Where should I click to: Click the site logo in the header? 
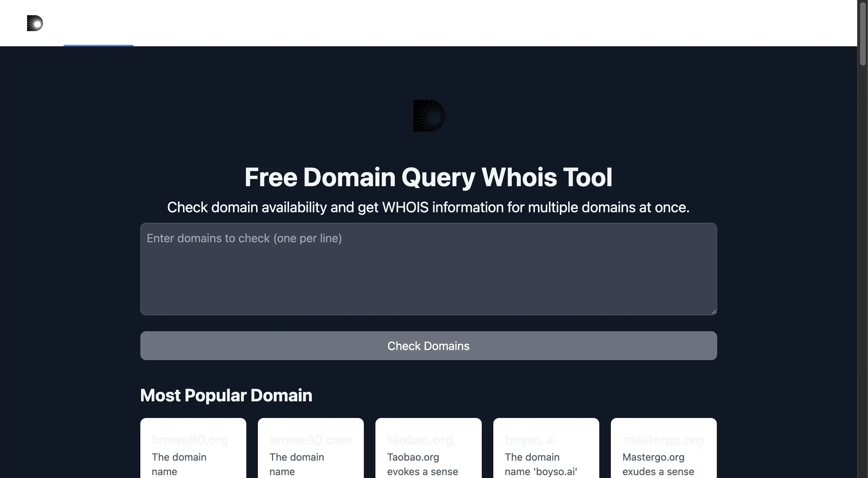click(x=35, y=23)
